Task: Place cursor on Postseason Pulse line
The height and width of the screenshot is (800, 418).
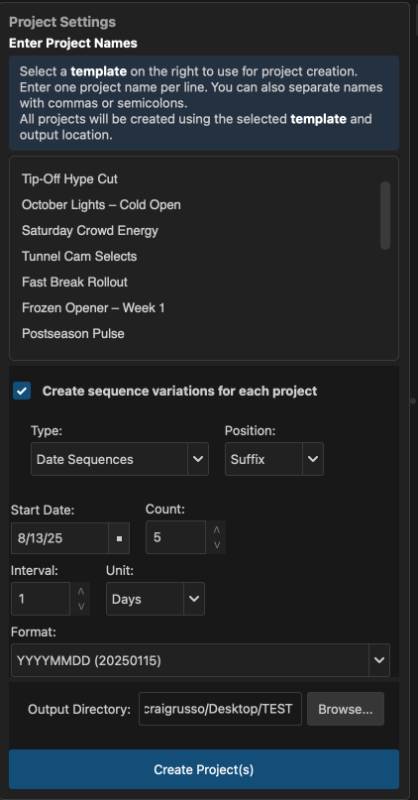Action: click(x=73, y=334)
